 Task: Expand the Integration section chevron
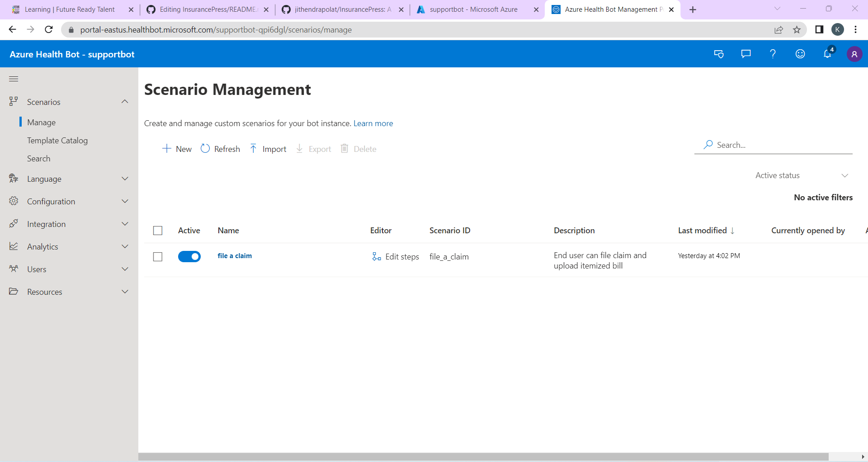(125, 224)
